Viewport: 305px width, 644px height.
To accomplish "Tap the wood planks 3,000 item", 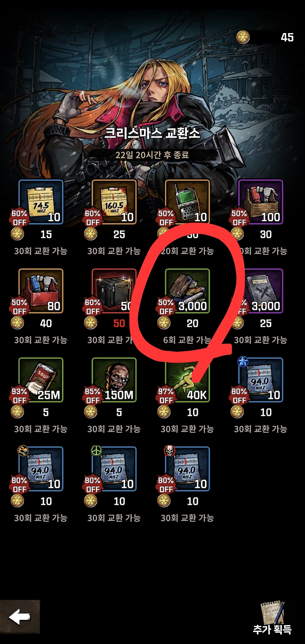I will click(x=188, y=291).
